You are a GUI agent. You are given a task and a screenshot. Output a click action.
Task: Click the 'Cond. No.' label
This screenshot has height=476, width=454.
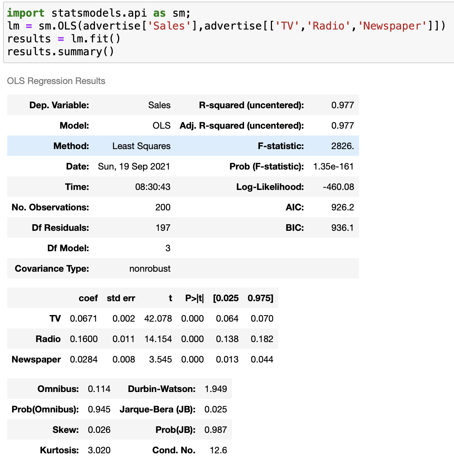click(174, 450)
